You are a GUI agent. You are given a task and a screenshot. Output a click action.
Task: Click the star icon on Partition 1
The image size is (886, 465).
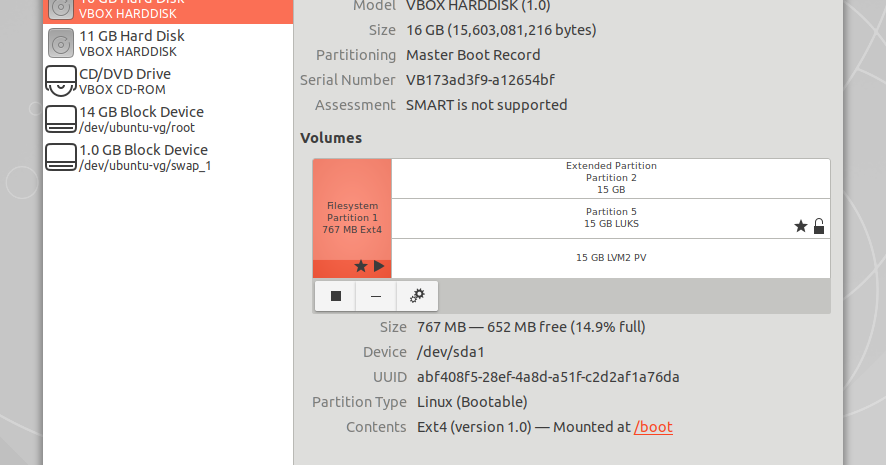click(x=361, y=266)
